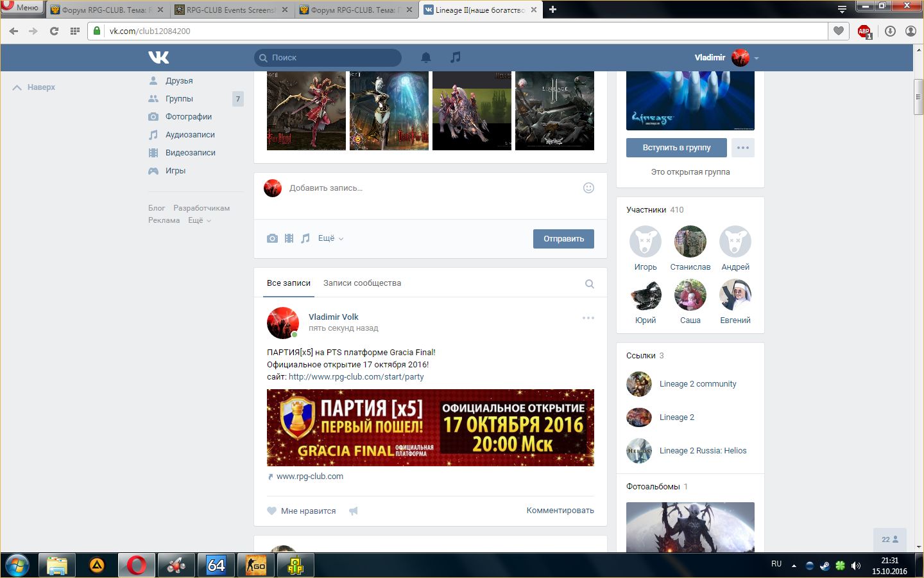924x578 pixels.
Task: Open the CS:GO taskbar icon
Action: click(256, 565)
